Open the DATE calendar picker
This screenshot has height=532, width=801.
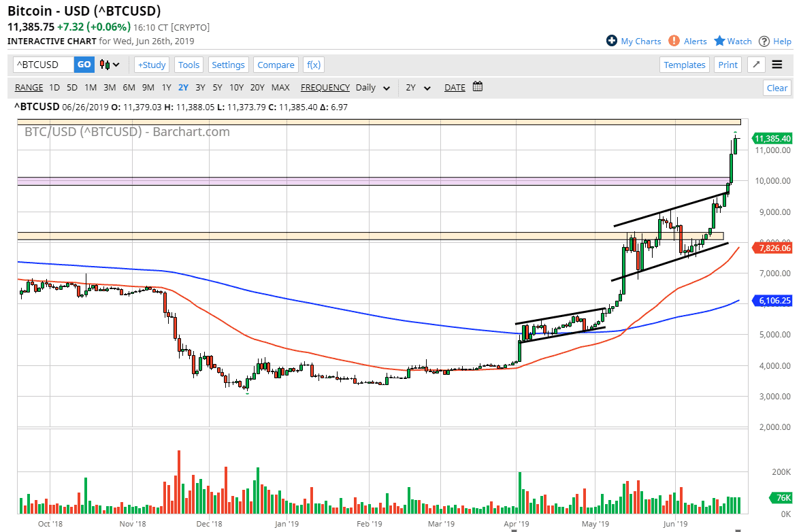click(477, 87)
